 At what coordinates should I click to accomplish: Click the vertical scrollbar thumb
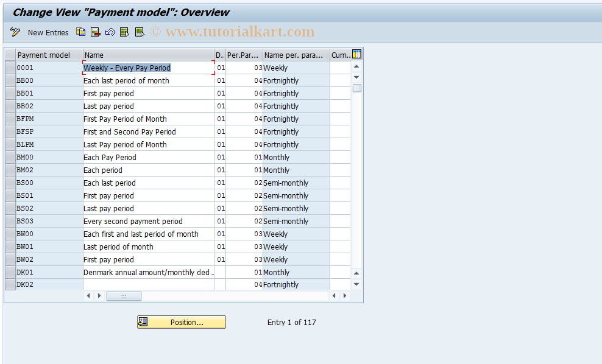[x=356, y=88]
